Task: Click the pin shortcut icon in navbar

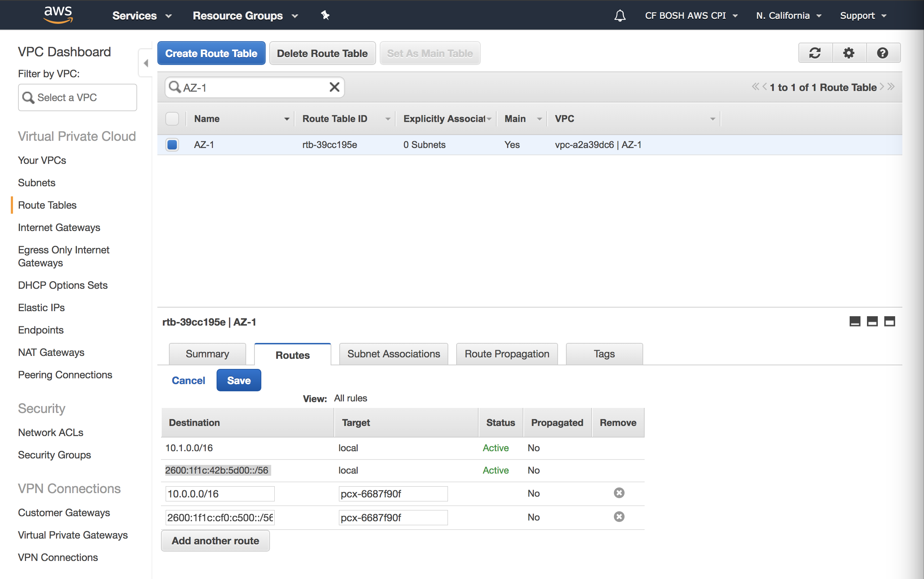Action: pyautogui.click(x=325, y=15)
